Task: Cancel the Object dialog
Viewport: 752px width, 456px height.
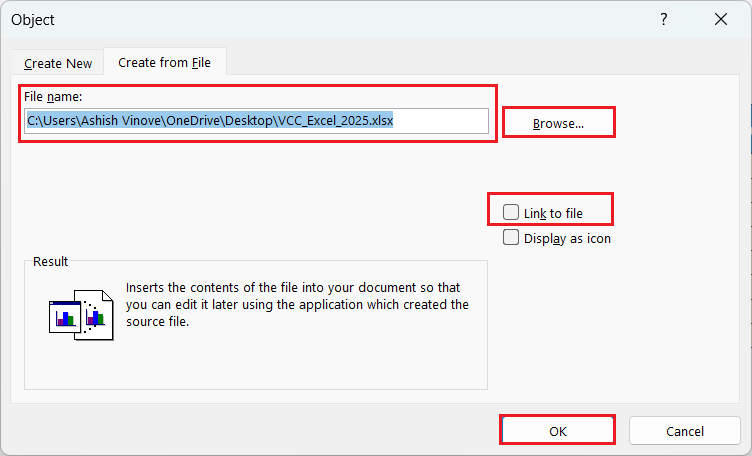Action: (685, 431)
